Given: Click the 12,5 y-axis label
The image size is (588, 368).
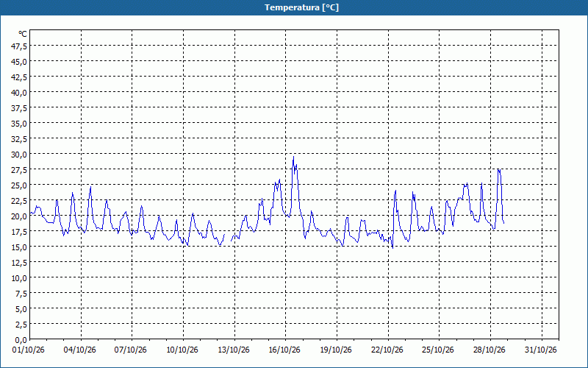Looking at the screenshot, I should pyautogui.click(x=20, y=263).
